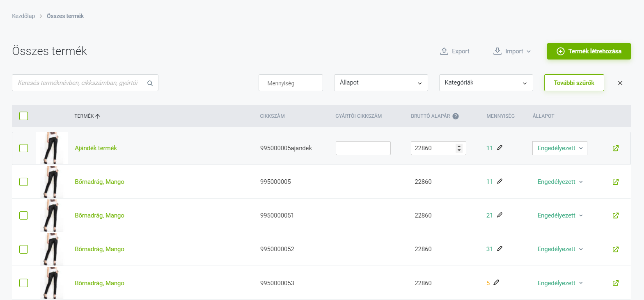Screen dimensions: 644x300
Task: Check the Ajándék termék row checkbox
Action: 24,148
